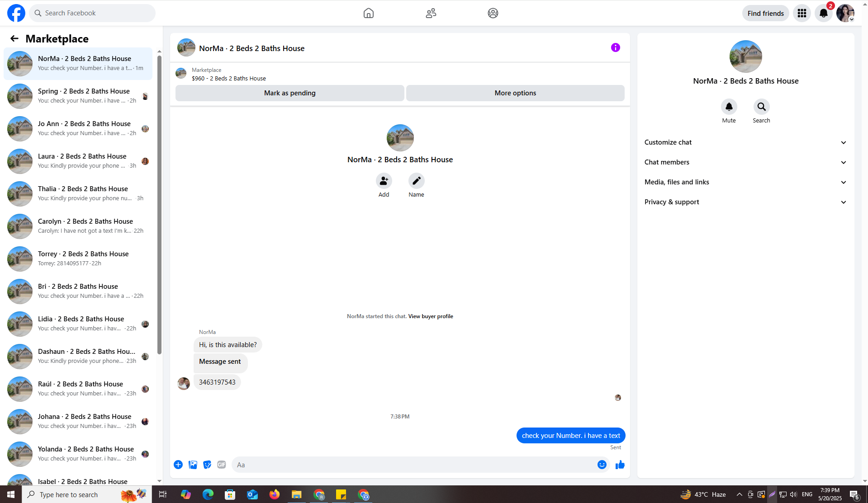Open Windows Start menu
Screen dimensions: 868x503
click(11, 494)
